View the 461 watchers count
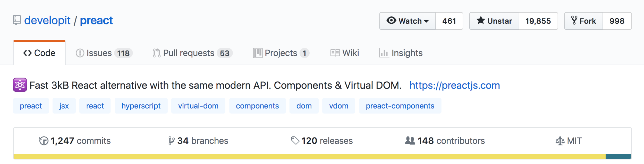The width and height of the screenshot is (644, 164). (x=449, y=21)
